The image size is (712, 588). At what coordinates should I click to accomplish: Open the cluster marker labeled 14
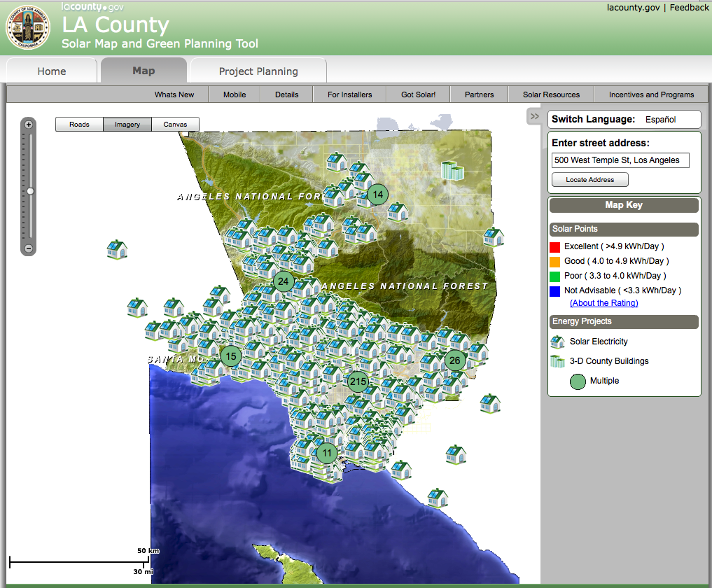pos(378,195)
